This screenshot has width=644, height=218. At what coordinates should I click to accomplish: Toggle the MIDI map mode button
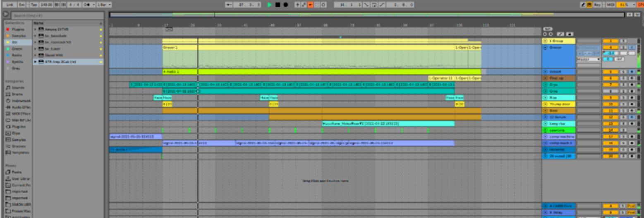611,5
